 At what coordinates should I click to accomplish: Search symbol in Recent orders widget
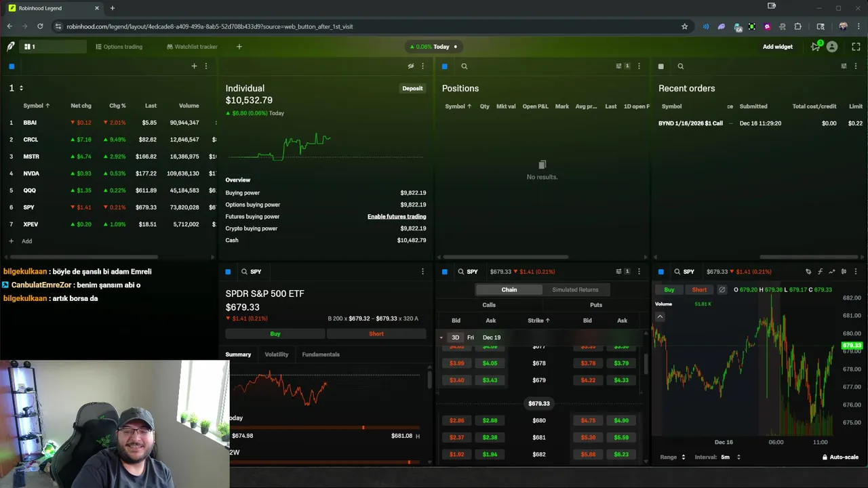click(680, 66)
